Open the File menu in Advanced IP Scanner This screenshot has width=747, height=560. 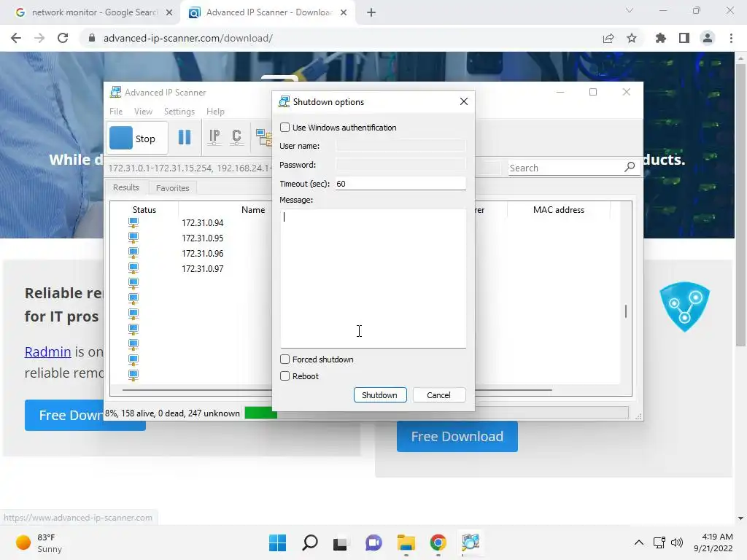116,112
